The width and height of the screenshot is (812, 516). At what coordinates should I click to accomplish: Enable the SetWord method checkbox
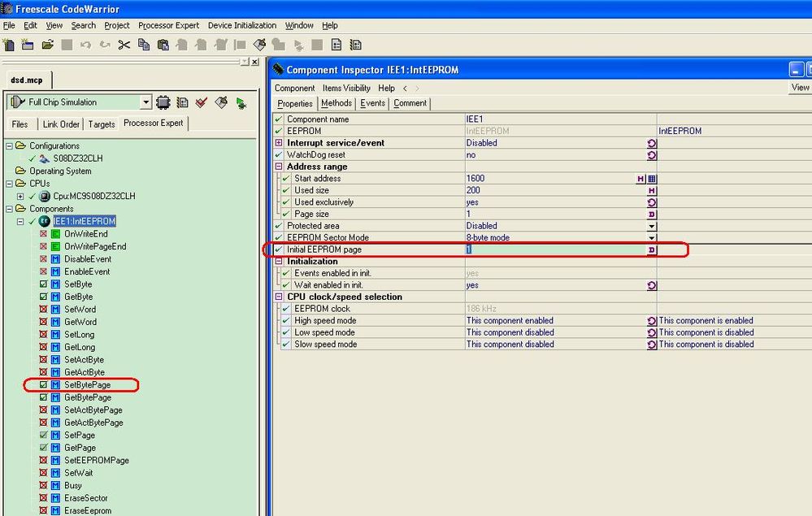pyautogui.click(x=44, y=309)
